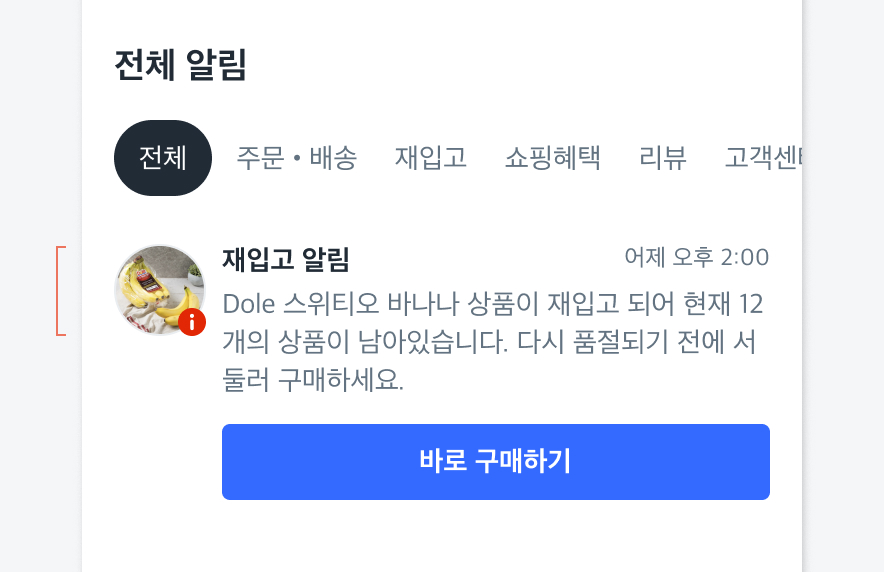Click the red bracket marker on left
Viewport: 884px width, 572px height.
pyautogui.click(x=60, y=290)
